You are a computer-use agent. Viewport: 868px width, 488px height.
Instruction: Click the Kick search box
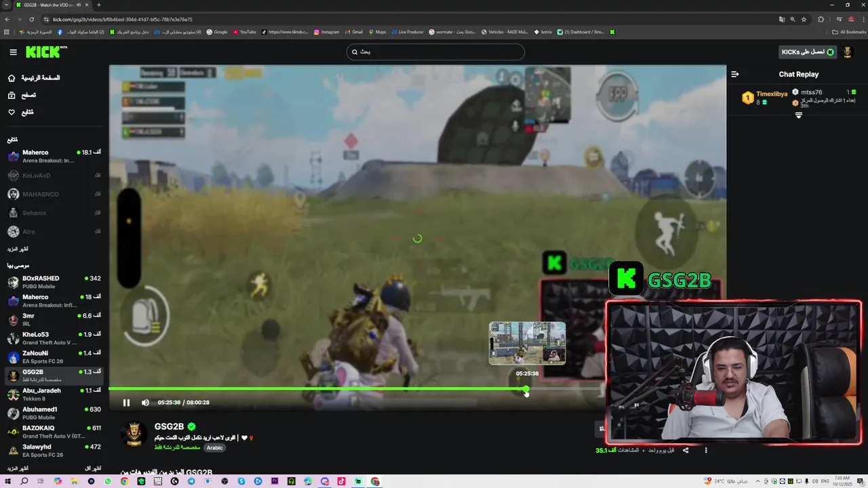click(x=435, y=52)
